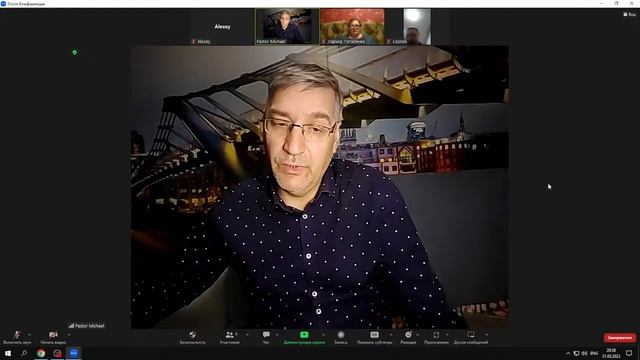Viewport: 640px width, 360px height.
Task: Expand arrow next to Показать субтитры
Action: tap(391, 335)
